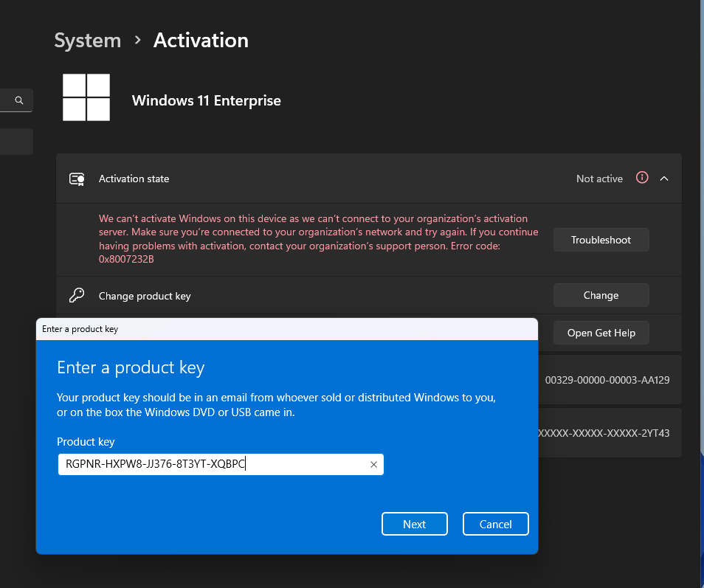Click partial key ending 2YT43
The image size is (704, 588).
pos(604,433)
